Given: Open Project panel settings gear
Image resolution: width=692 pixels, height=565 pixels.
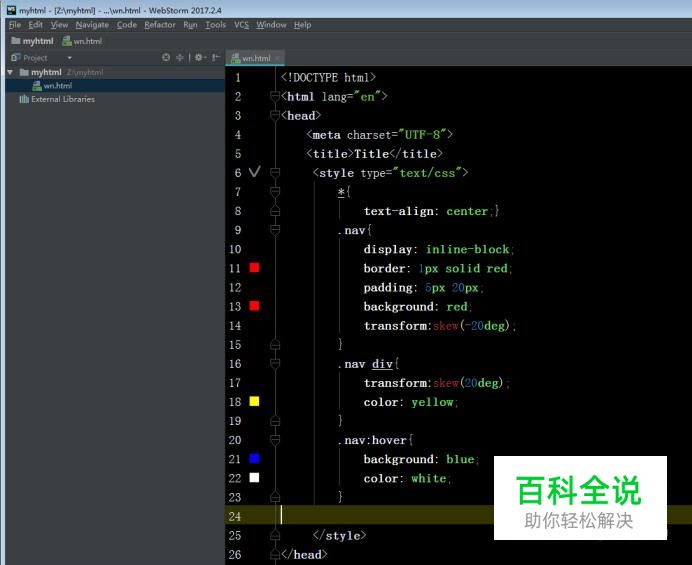Looking at the screenshot, I should click(199, 57).
